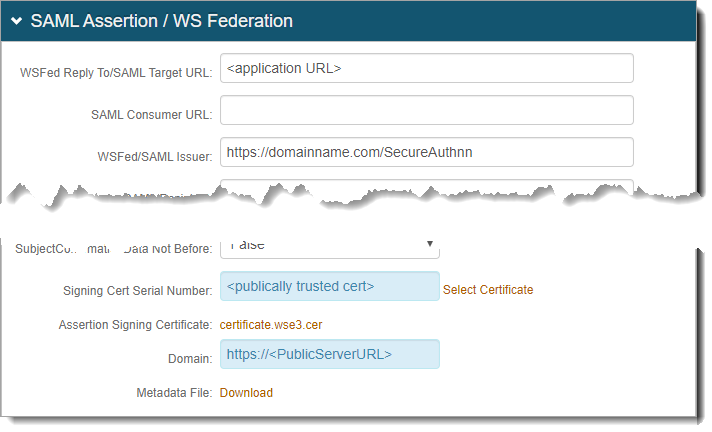Download the Metadata File
The width and height of the screenshot is (712, 432).
(246, 393)
